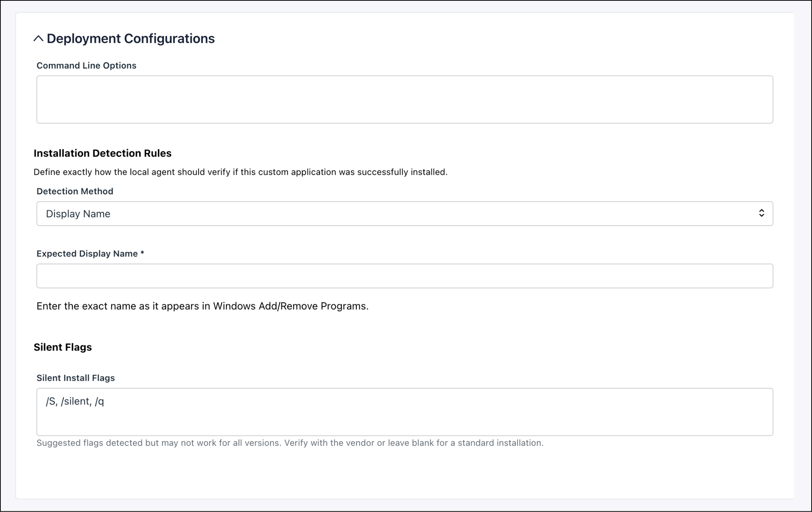Screen dimensions: 812x512
Task: Click the required asterisk beside Expected Display Name
Action: [142, 253]
